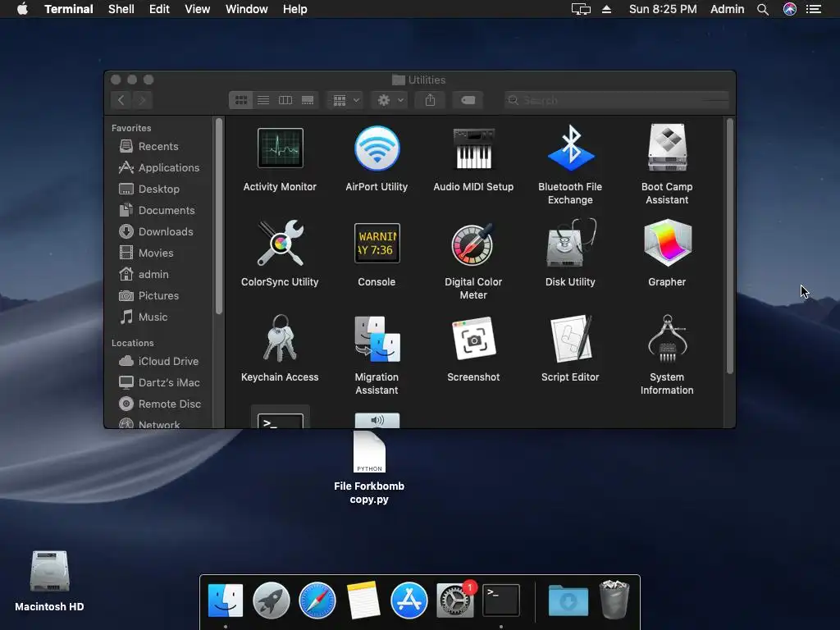
Task: Open Notes from the Dock
Action: pyautogui.click(x=363, y=600)
